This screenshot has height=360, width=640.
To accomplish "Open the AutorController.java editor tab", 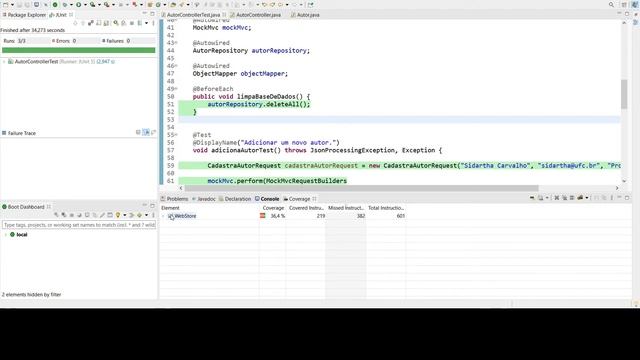I will [x=259, y=15].
